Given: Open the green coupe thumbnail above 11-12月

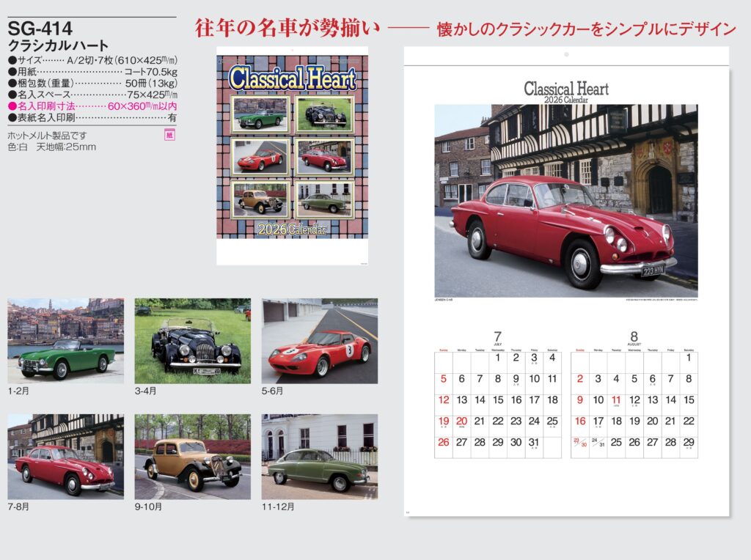Looking at the screenshot, I should point(319,456).
